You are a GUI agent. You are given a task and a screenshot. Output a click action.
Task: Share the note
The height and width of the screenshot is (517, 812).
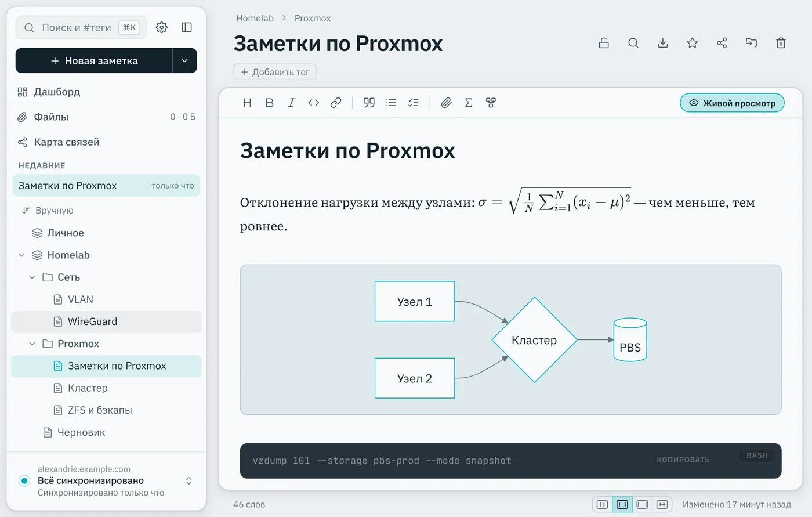click(722, 43)
